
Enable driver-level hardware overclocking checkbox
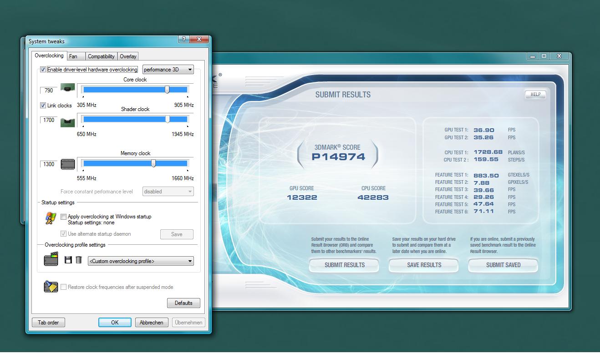pyautogui.click(x=43, y=70)
